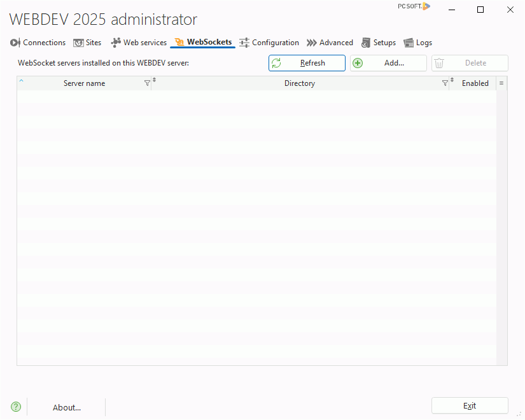Image resolution: width=525 pixels, height=420 pixels.
Task: Close the WEBDEV administrator window
Action: pos(510,10)
